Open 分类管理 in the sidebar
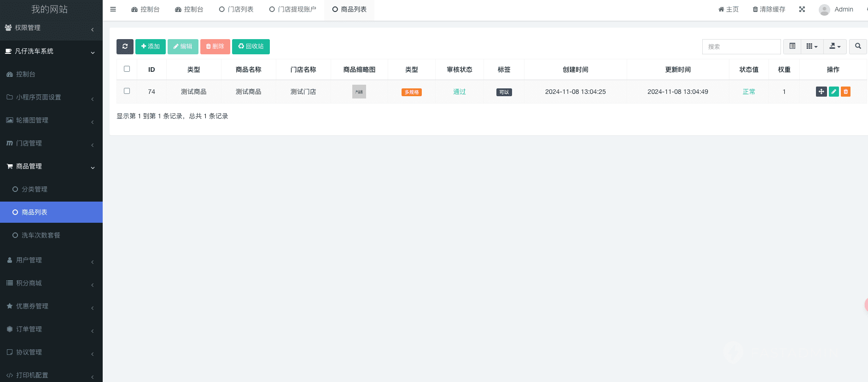Screen dimensions: 868x382 [x=35, y=189]
